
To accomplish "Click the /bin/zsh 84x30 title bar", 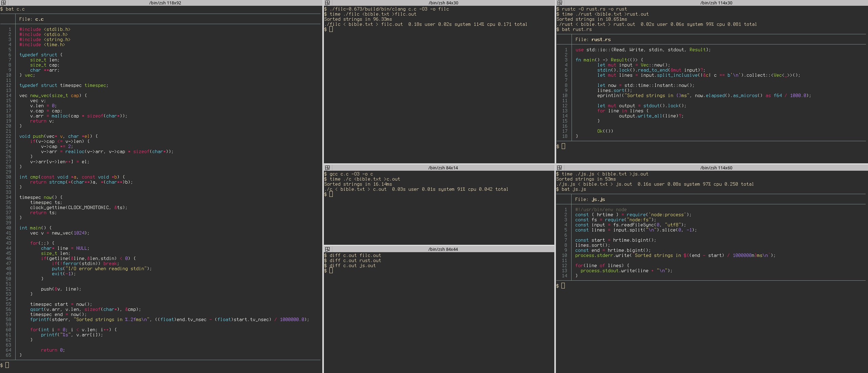I will 443,3.
